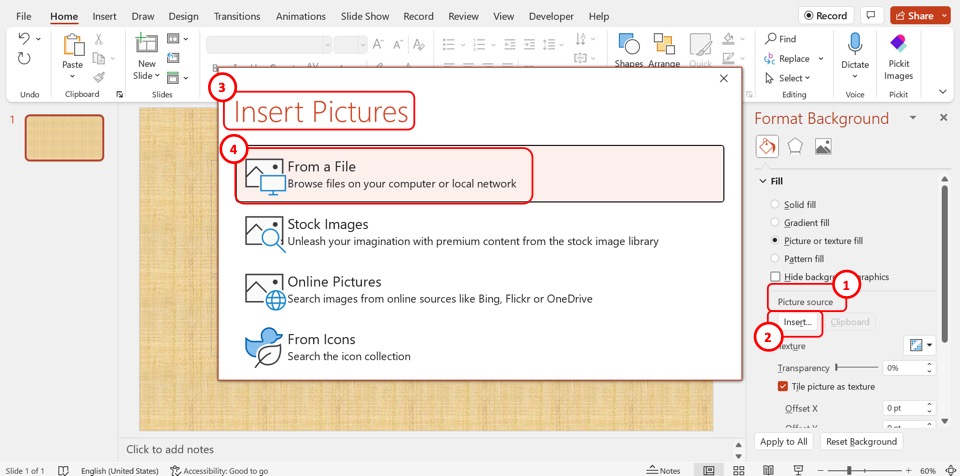This screenshot has width=960, height=476.
Task: Choose Online Pictures option
Action: point(479,290)
